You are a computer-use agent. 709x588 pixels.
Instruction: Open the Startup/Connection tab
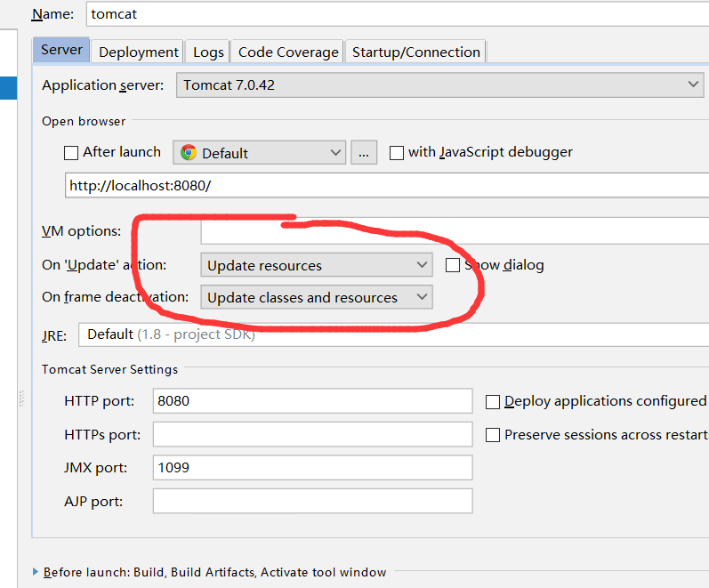click(x=415, y=52)
